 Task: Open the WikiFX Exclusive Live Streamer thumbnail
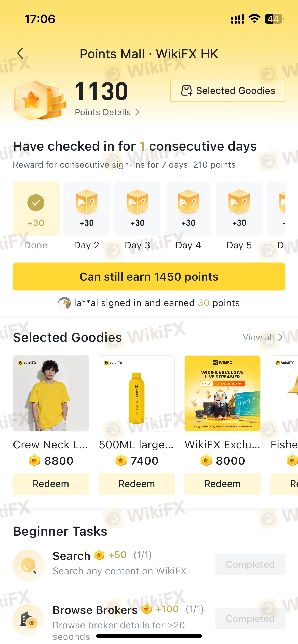coord(223,393)
